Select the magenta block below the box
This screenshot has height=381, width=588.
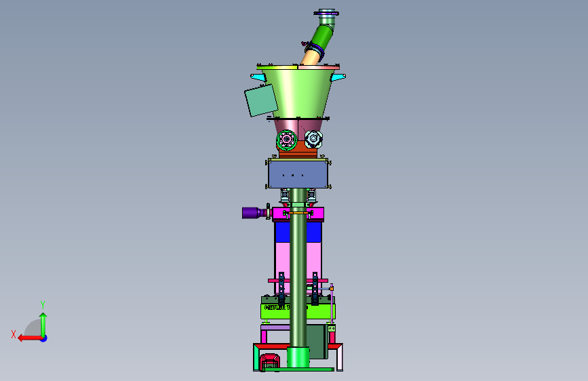tap(281, 214)
